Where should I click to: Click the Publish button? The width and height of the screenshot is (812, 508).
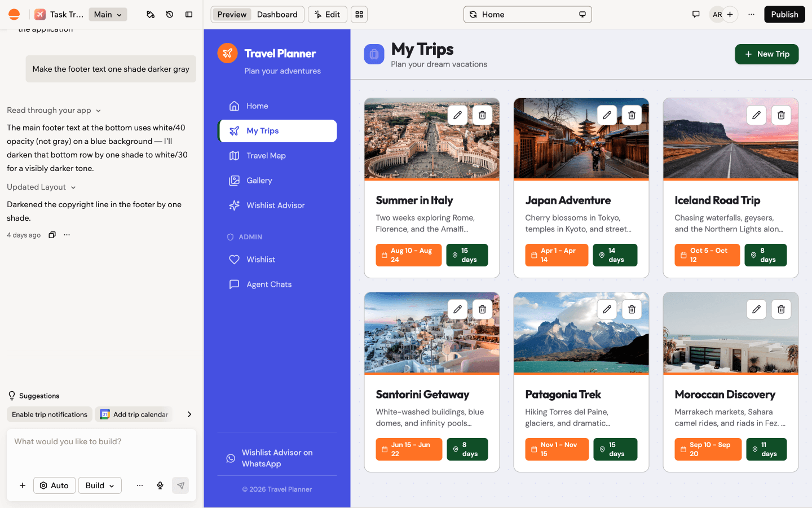click(x=784, y=15)
